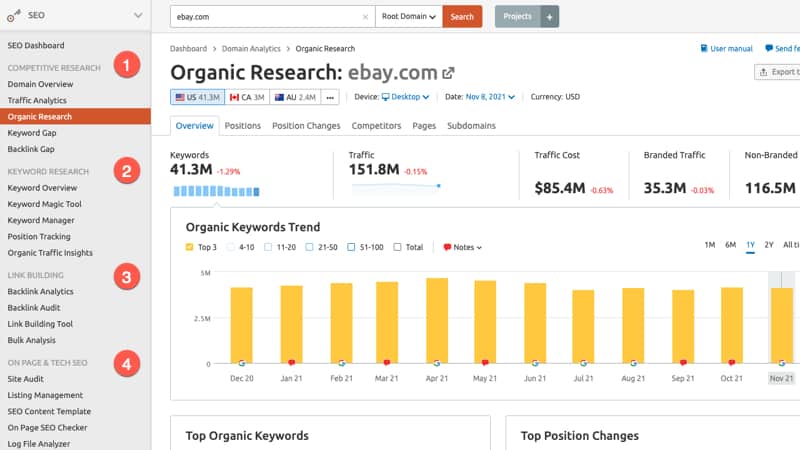Open Backlink Analytics in sidebar
Viewport: 800px width, 450px height.
point(40,291)
